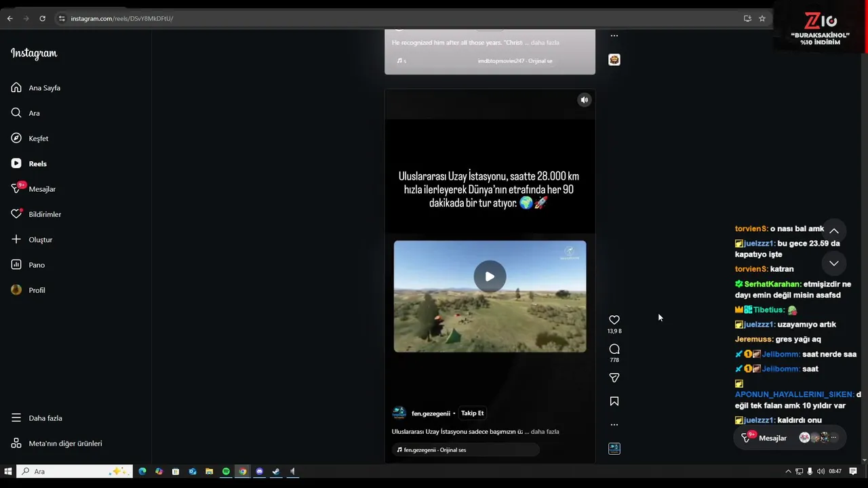Like the reel with the heart icon
868x488 pixels.
[614, 320]
